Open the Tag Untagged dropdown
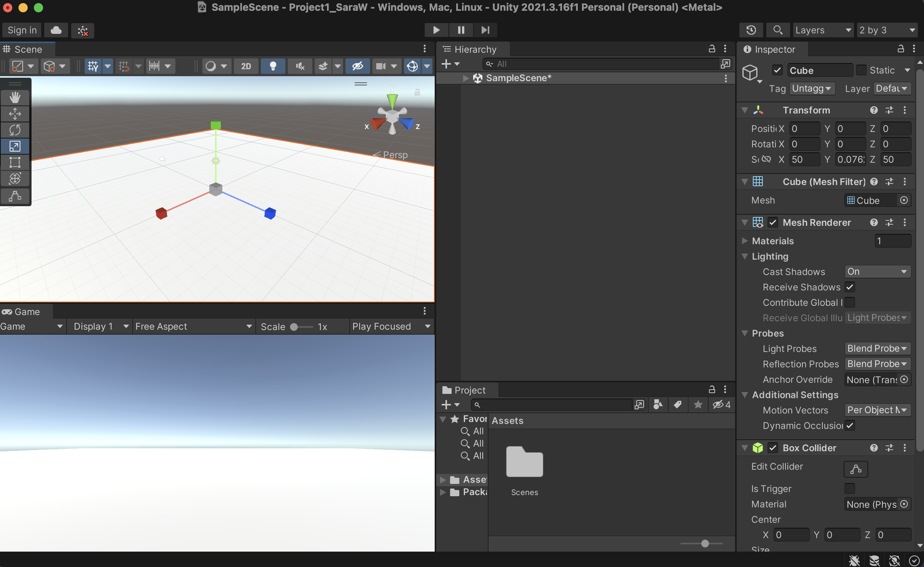 (812, 89)
